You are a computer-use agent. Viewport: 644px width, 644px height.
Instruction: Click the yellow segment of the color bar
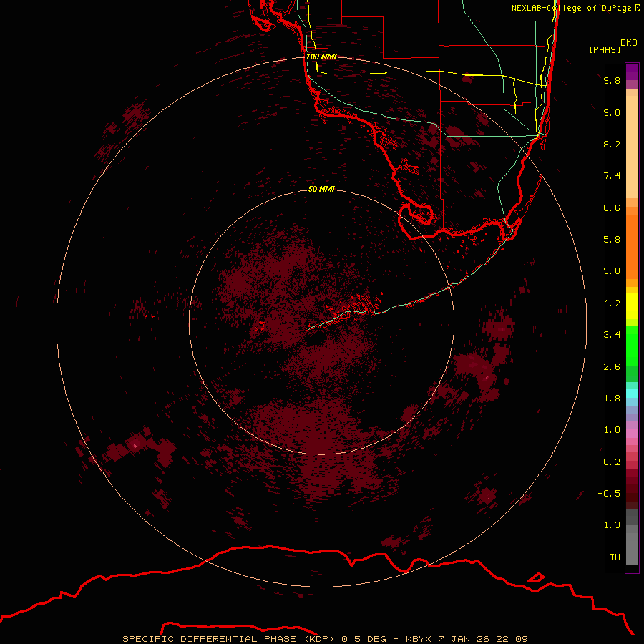tap(632, 306)
